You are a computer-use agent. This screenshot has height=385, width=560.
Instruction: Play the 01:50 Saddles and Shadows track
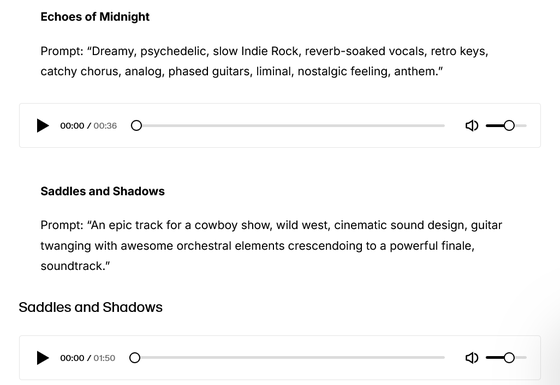click(x=42, y=358)
